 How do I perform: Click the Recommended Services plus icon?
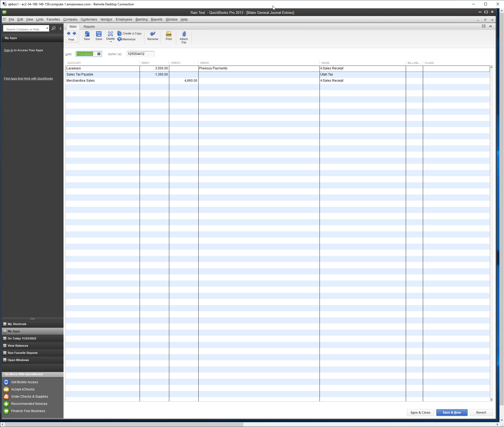pos(6,404)
